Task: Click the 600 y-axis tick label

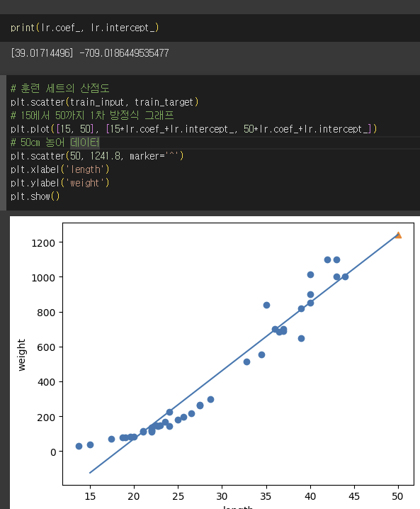Action: click(x=46, y=347)
